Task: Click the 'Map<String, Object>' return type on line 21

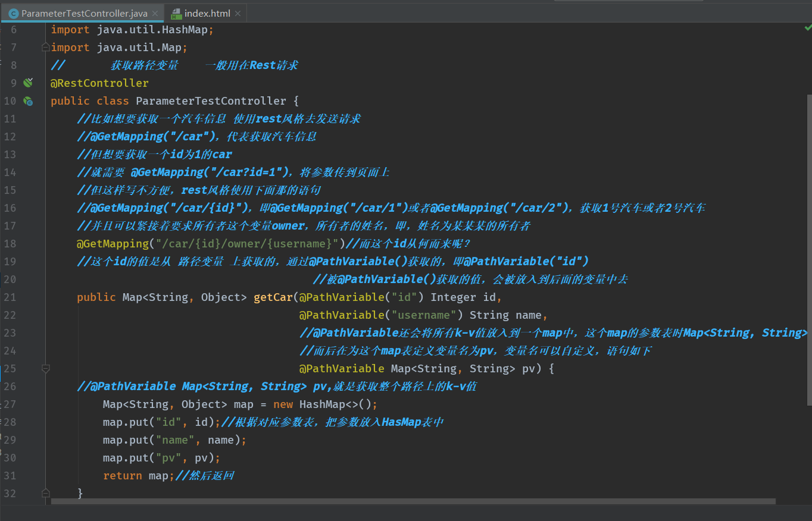Action: 185,297
